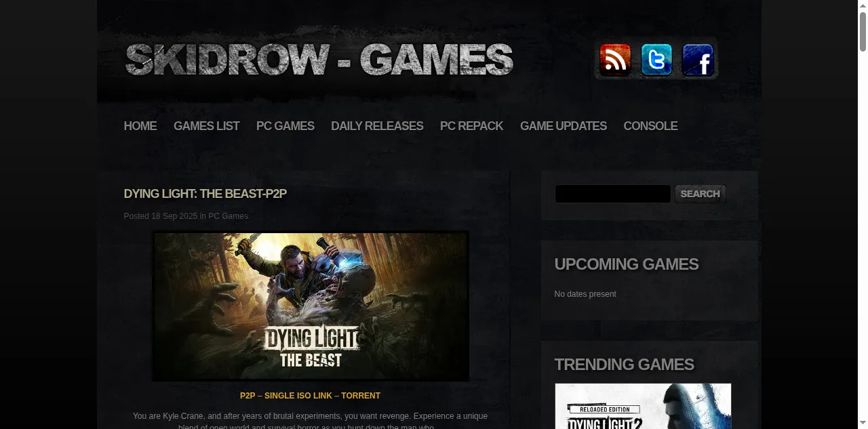The width and height of the screenshot is (868, 429).
Task: Select the P2P – SINGLE ISO LINK – TORRENT text
Action: pos(310,396)
